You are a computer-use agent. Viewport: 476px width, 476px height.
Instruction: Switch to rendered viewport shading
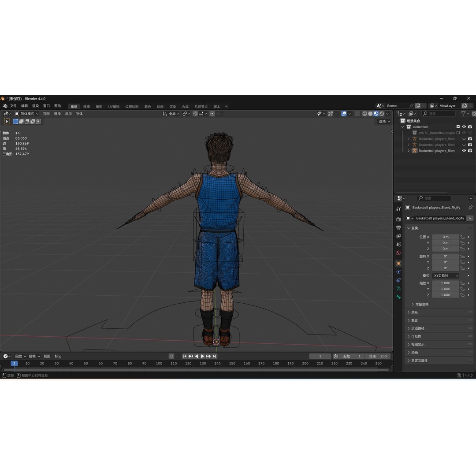382,114
